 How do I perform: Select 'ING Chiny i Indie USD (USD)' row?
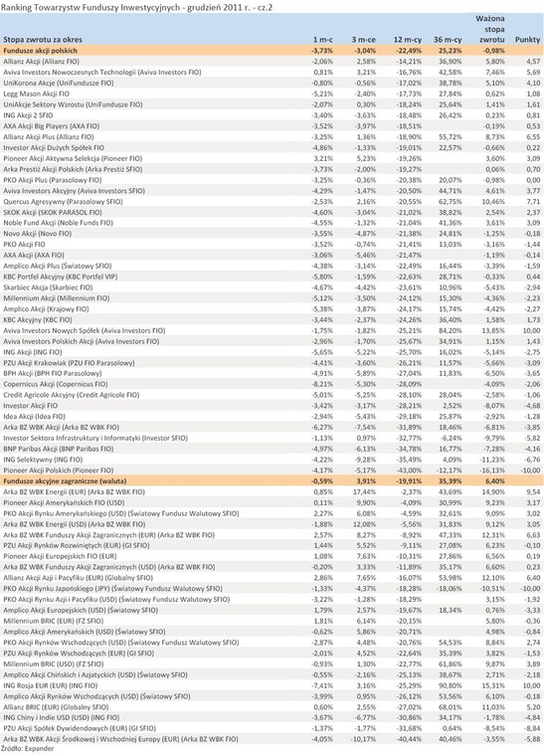click(272, 718)
